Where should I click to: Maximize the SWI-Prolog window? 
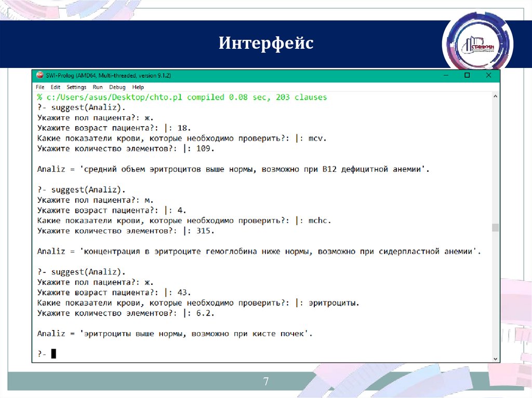point(467,75)
